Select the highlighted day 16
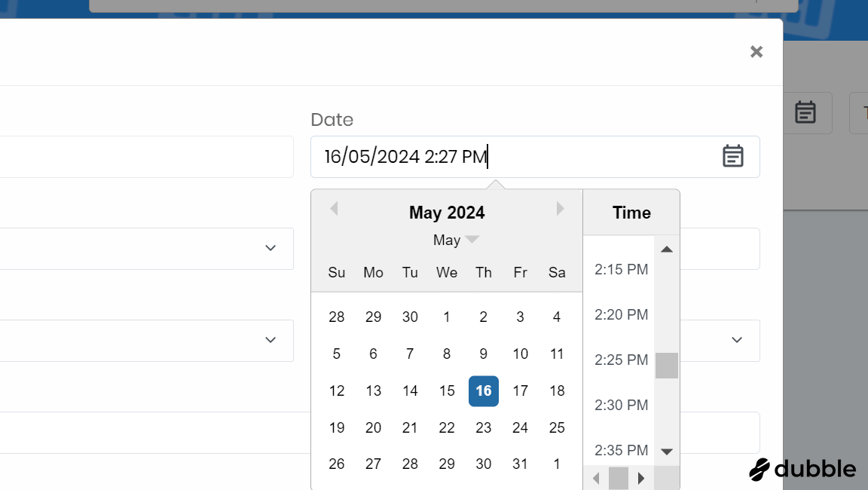The height and width of the screenshot is (490, 868). [x=483, y=390]
